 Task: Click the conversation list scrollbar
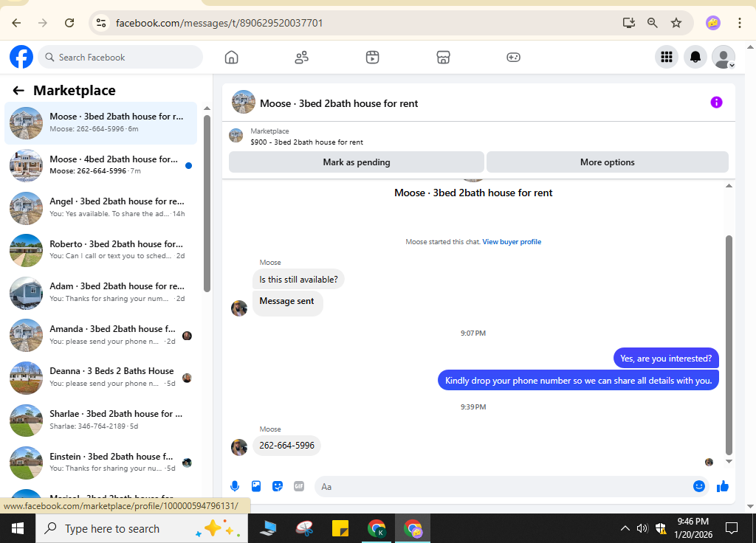coord(207,204)
